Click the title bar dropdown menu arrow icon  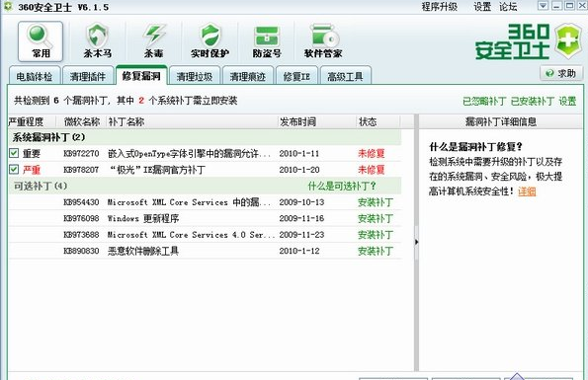[x=543, y=6]
